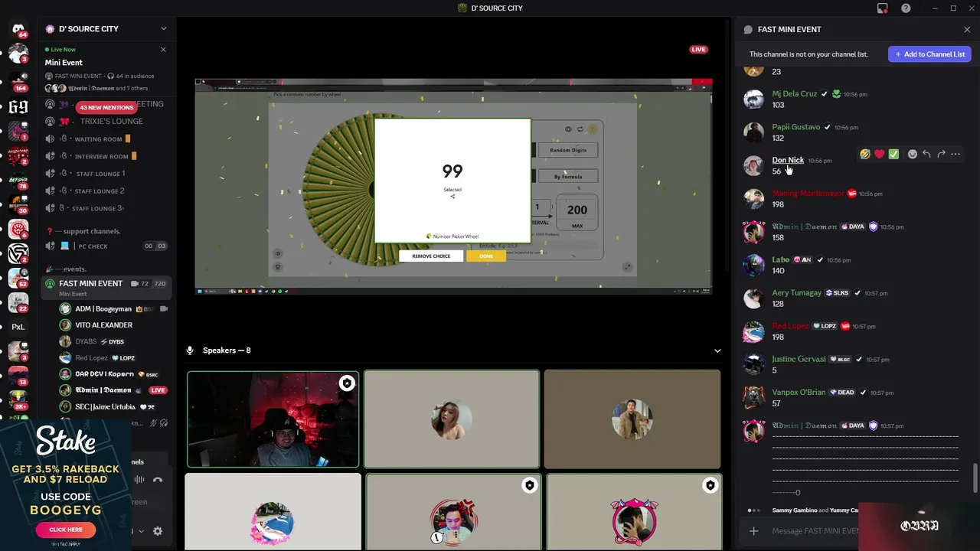The width and height of the screenshot is (980, 551).
Task: Click the Stake ad CLICK HERE button
Action: tap(66, 530)
